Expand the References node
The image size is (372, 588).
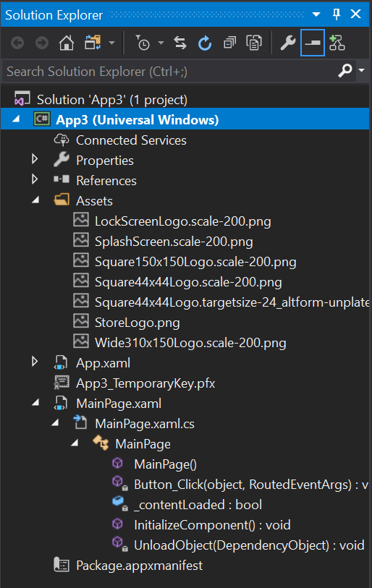pos(35,179)
